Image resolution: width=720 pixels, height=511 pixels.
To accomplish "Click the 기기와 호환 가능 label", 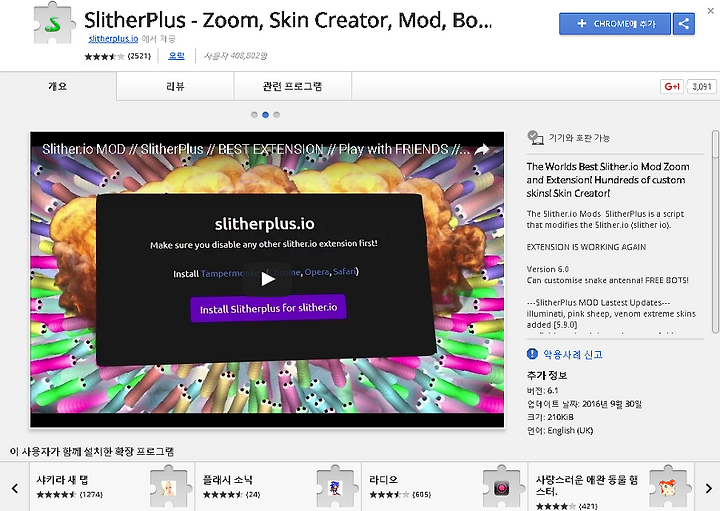I will pyautogui.click(x=579, y=138).
